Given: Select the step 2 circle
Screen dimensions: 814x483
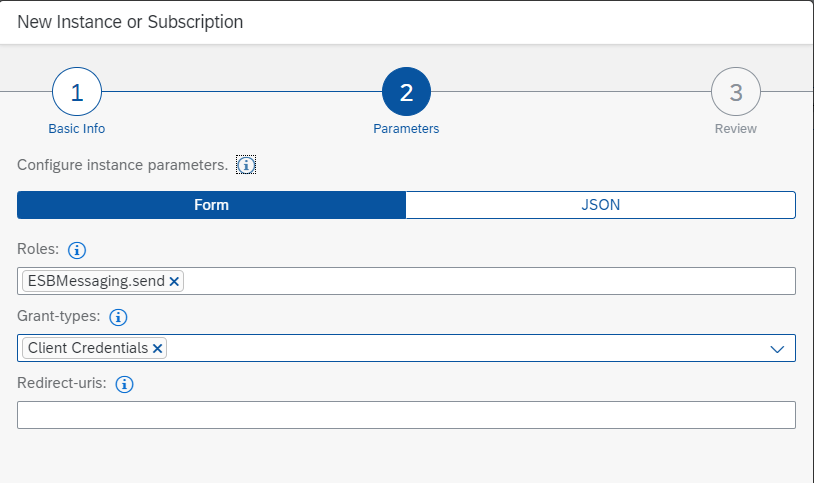Looking at the screenshot, I should coord(406,93).
